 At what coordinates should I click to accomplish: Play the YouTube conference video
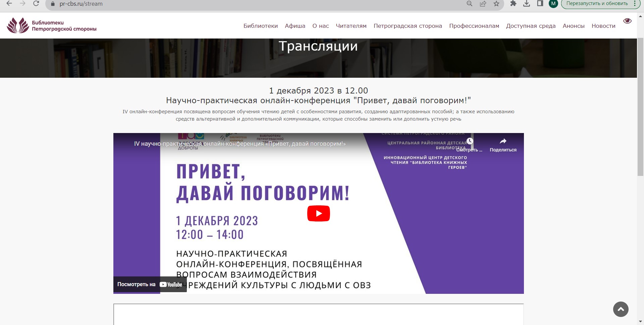click(318, 213)
